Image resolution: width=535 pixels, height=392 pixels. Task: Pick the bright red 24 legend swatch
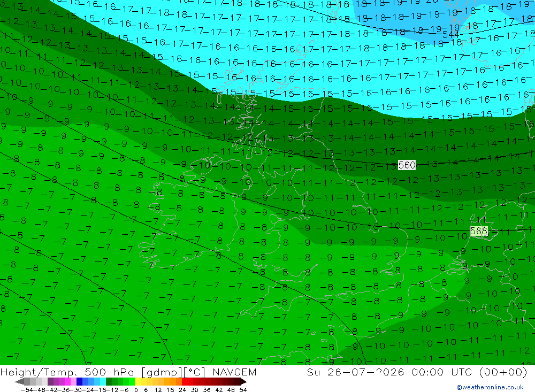[x=185, y=382]
